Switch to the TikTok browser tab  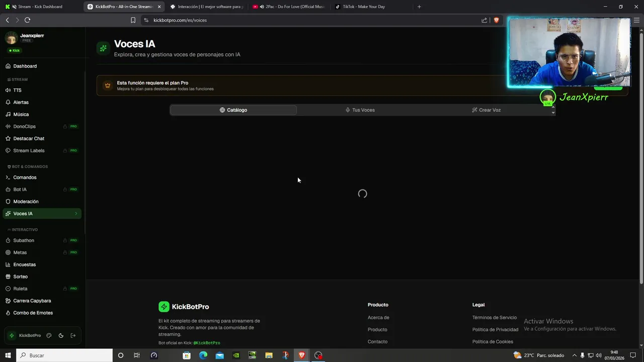click(371, 7)
